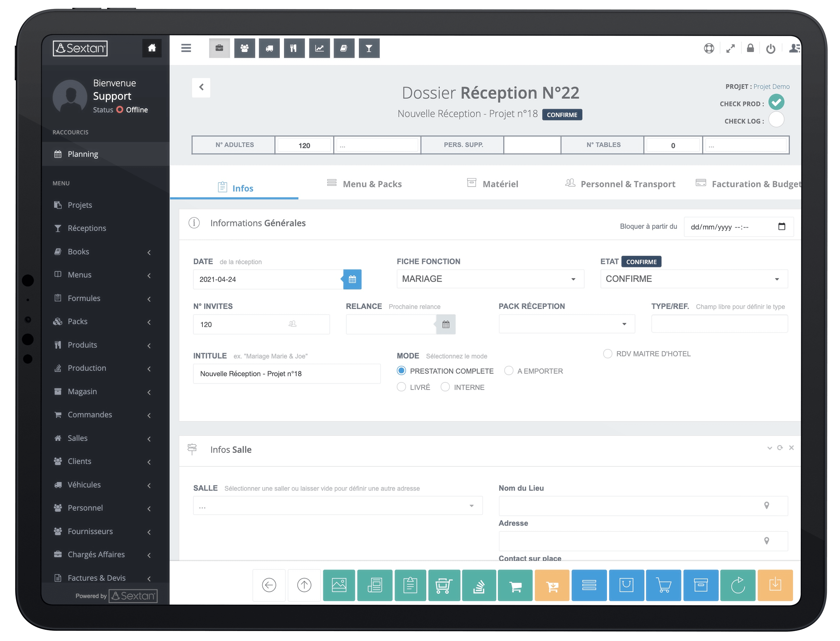This screenshot has width=840, height=641.
Task: Open the restaurant/cutlery icon in the toolbar
Action: 294,48
